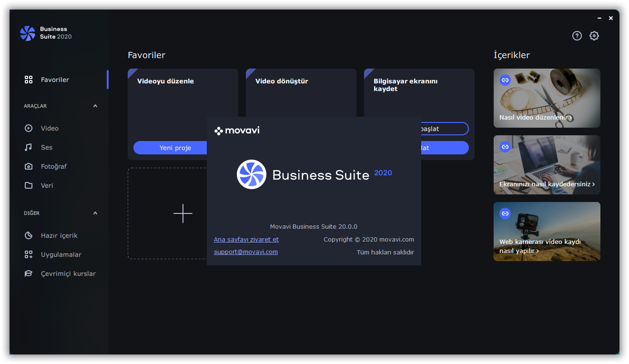Screen dimensions: 629x364
Task: Select the Favoriler grid icon
Action: (x=29, y=80)
